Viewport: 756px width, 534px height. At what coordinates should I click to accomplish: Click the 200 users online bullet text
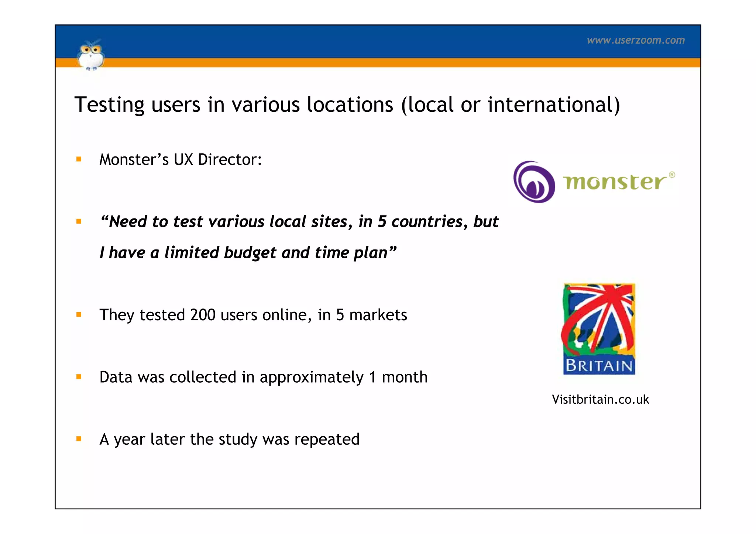[253, 315]
